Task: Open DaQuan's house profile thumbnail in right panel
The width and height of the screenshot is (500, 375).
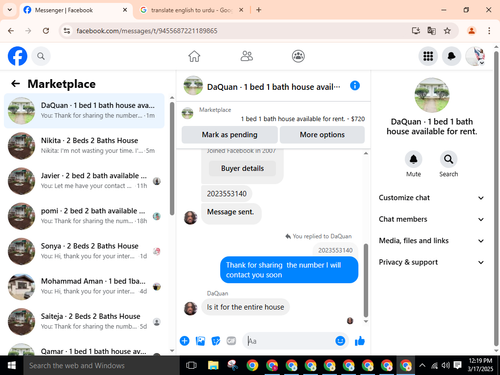Action: coord(432,95)
